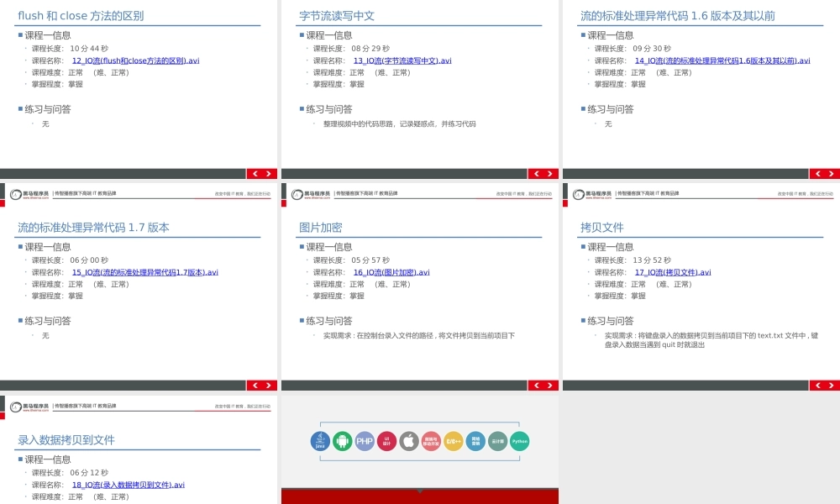Select the Java icon in the tech row

(321, 440)
